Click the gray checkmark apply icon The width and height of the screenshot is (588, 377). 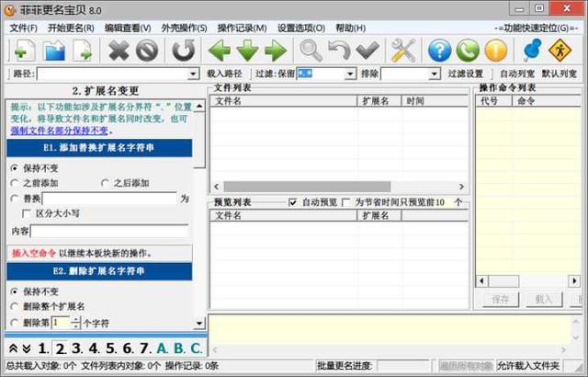(367, 51)
